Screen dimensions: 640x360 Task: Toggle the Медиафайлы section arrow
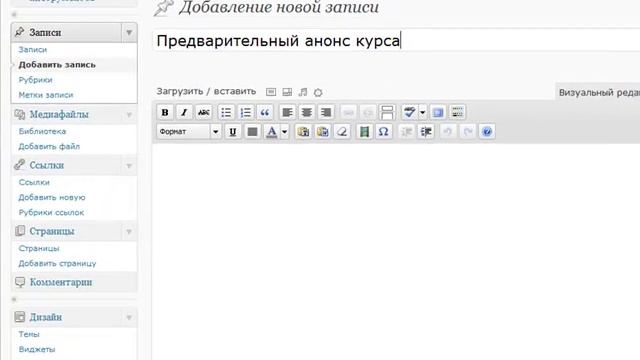(129, 115)
